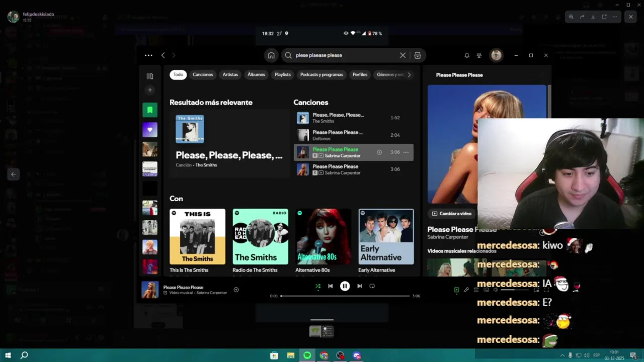The image size is (644, 362).
Task: Click Discord viewer forward arrow icon
Action: 582,17
